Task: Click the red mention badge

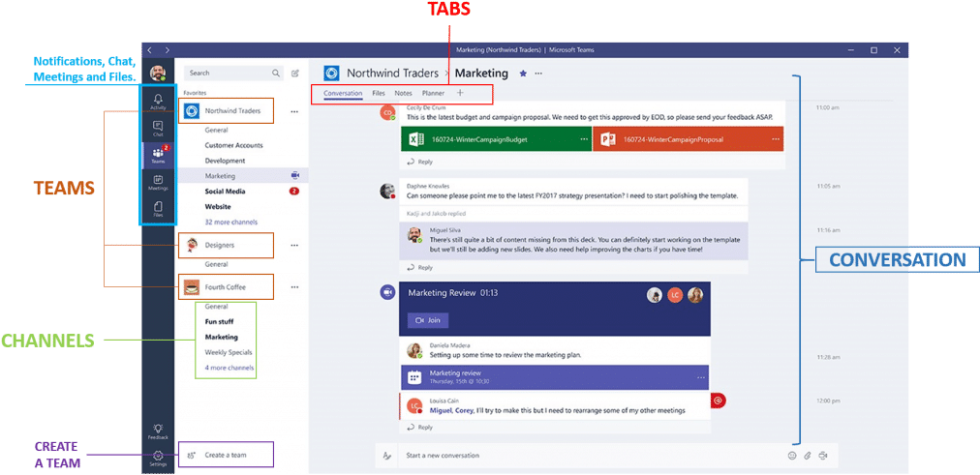Action: click(719, 400)
